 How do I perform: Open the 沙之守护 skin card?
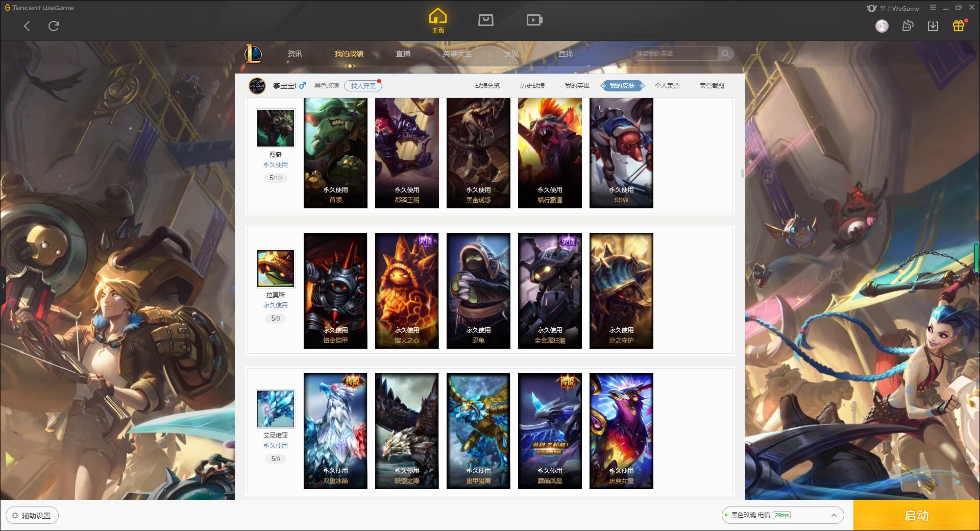point(621,291)
